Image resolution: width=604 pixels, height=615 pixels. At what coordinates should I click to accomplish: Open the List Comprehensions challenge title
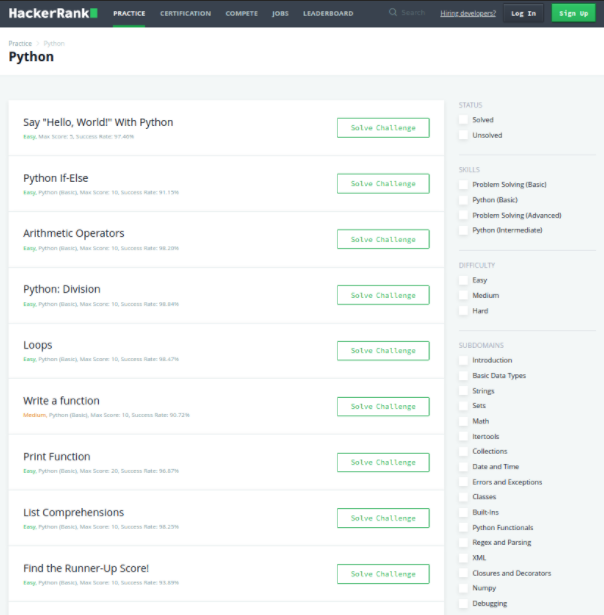(74, 513)
